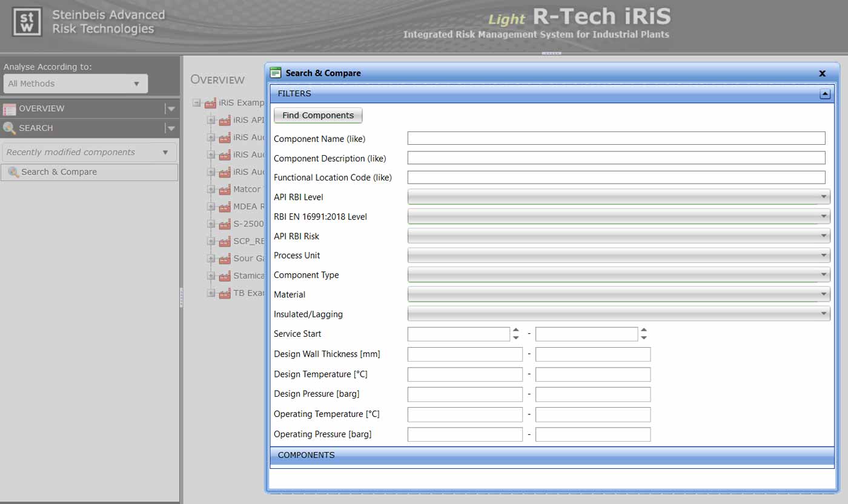Click the Design Pressure minimum field
This screenshot has height=504, width=848.
pos(465,394)
